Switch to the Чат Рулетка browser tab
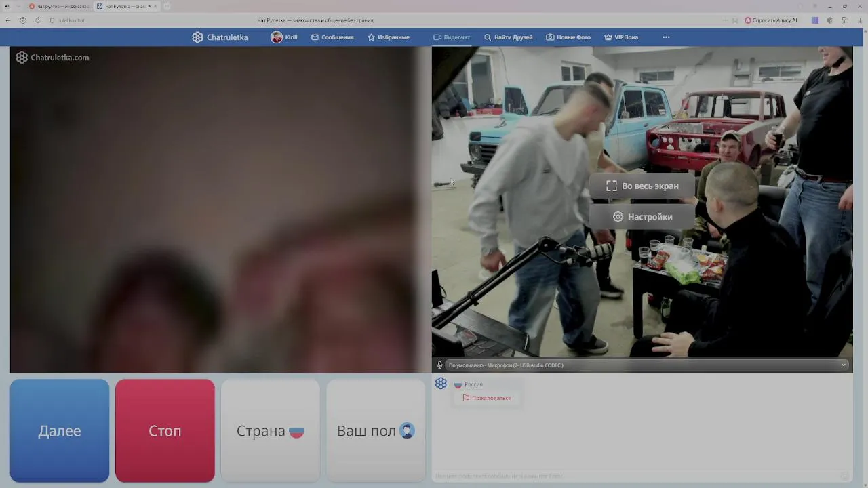 coord(126,6)
